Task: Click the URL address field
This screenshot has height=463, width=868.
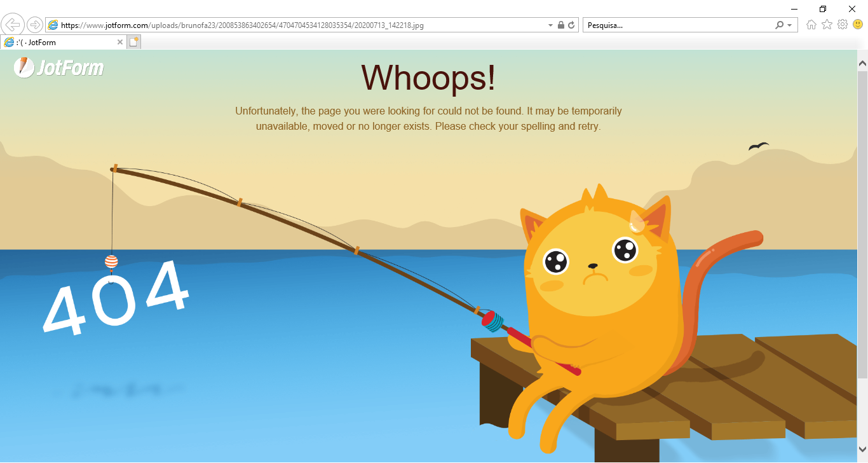Action: pyautogui.click(x=299, y=25)
